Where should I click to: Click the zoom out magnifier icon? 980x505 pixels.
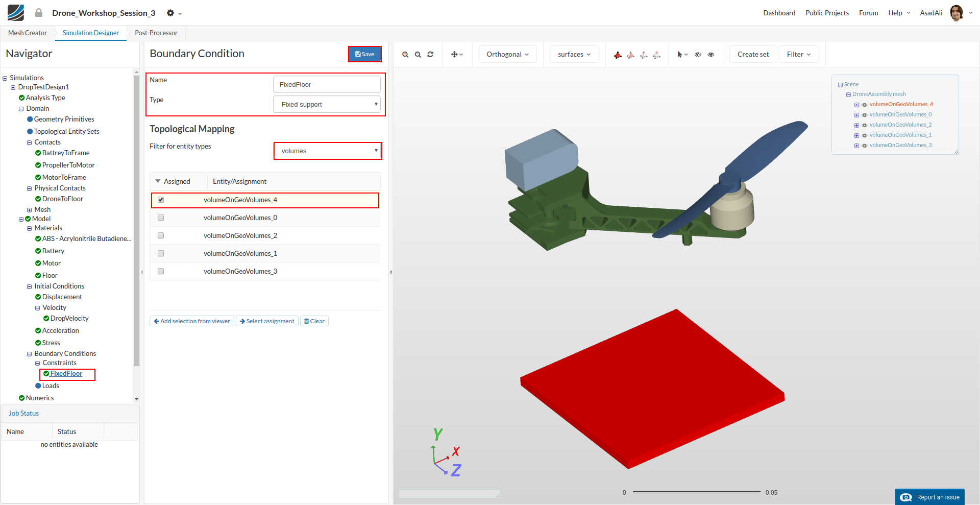click(418, 55)
